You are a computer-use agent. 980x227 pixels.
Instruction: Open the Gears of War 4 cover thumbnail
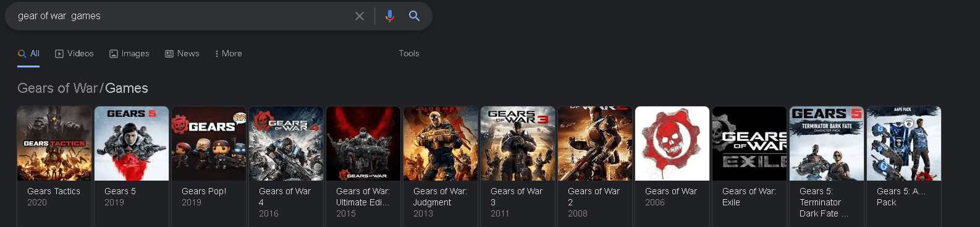[x=286, y=143]
